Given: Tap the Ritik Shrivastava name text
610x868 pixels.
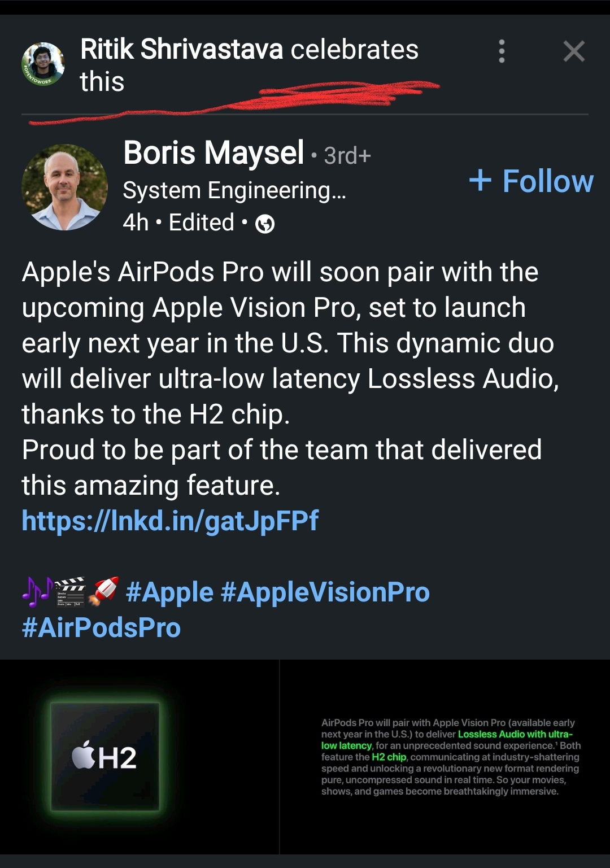Looking at the screenshot, I should tap(181, 49).
